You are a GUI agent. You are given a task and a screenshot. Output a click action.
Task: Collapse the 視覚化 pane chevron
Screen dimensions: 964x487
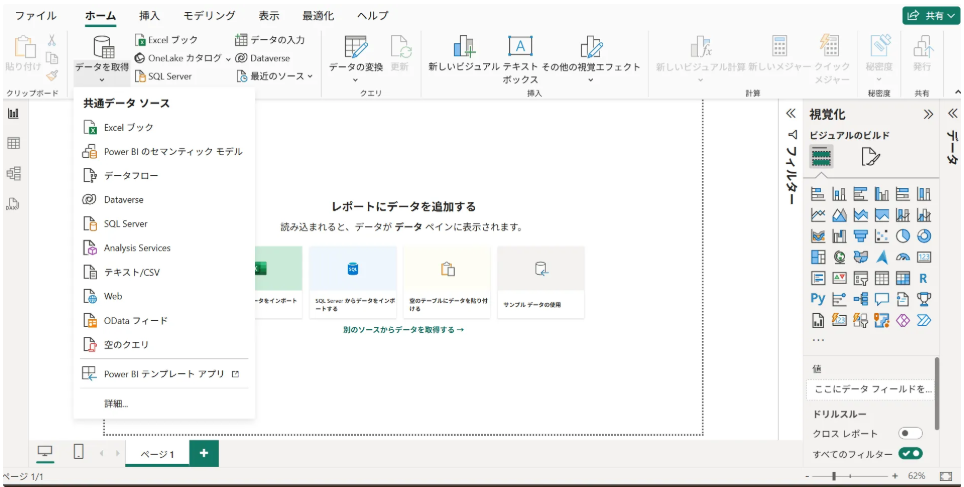click(x=928, y=114)
